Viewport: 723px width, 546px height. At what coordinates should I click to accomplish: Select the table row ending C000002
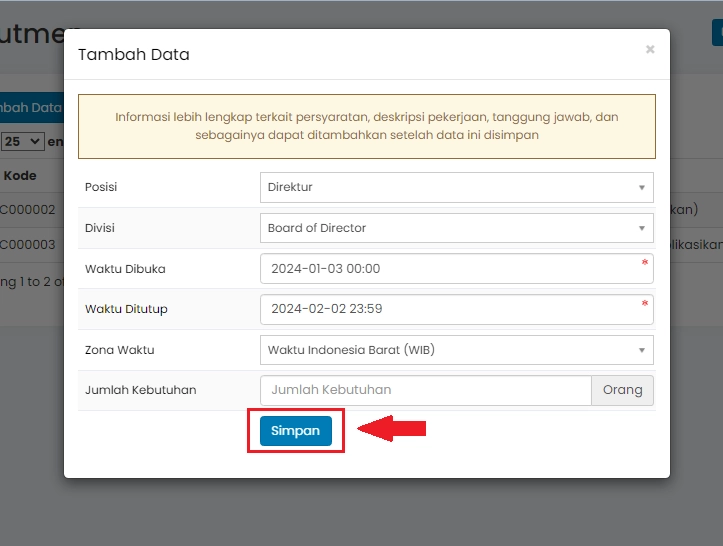[28, 210]
